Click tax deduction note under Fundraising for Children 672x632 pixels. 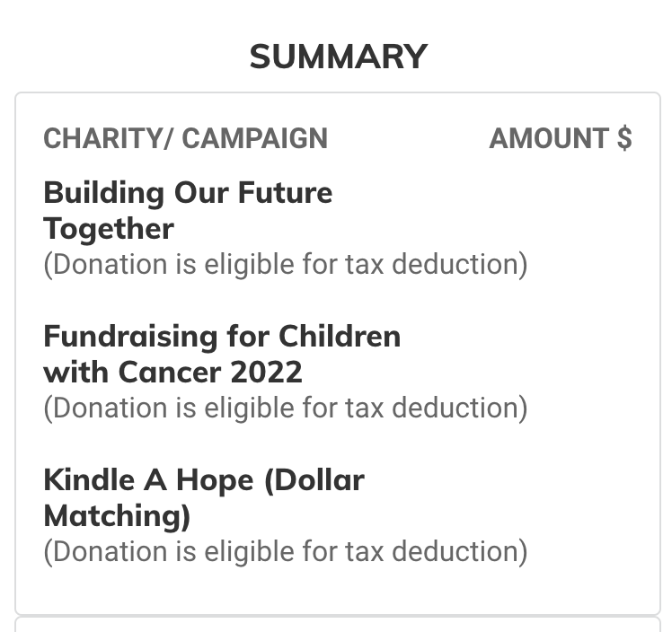click(285, 408)
